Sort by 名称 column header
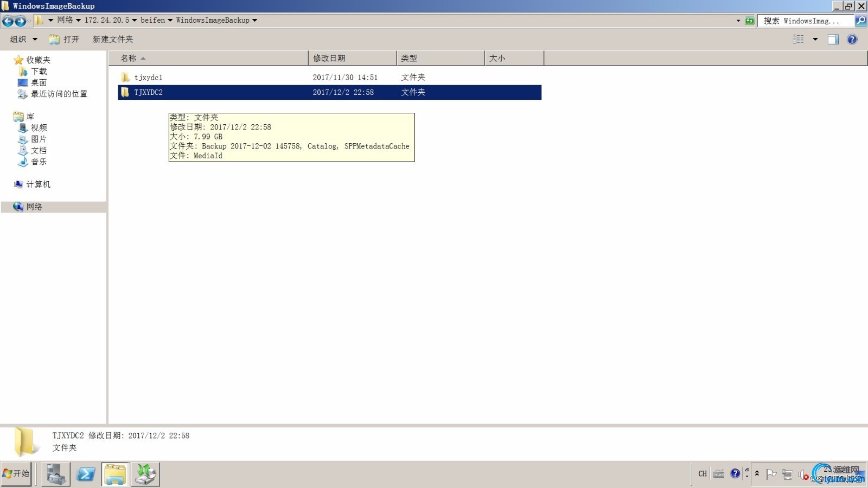Viewport: 868px width, 488px height. coord(208,58)
